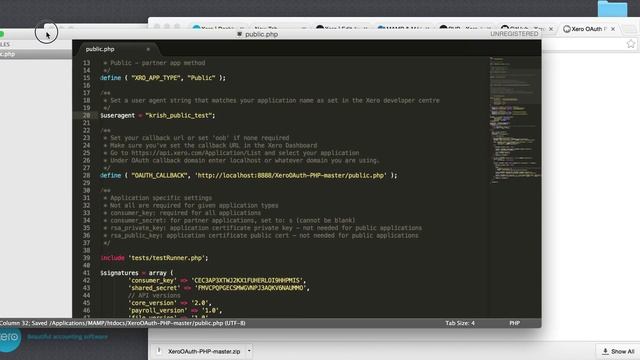The image size is (640, 360).
Task: Open the PHP syntax selector in status bar
Action: [x=514, y=323]
